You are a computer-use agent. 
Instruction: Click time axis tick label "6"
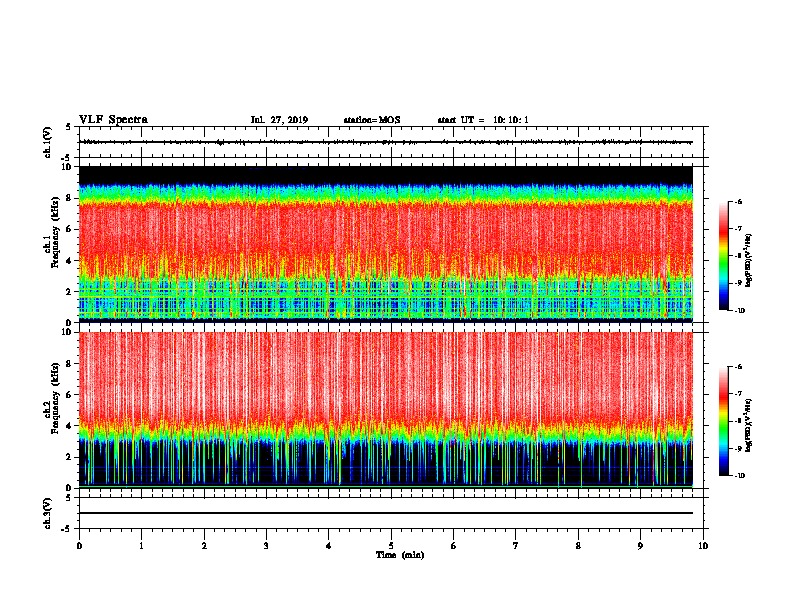(x=454, y=546)
